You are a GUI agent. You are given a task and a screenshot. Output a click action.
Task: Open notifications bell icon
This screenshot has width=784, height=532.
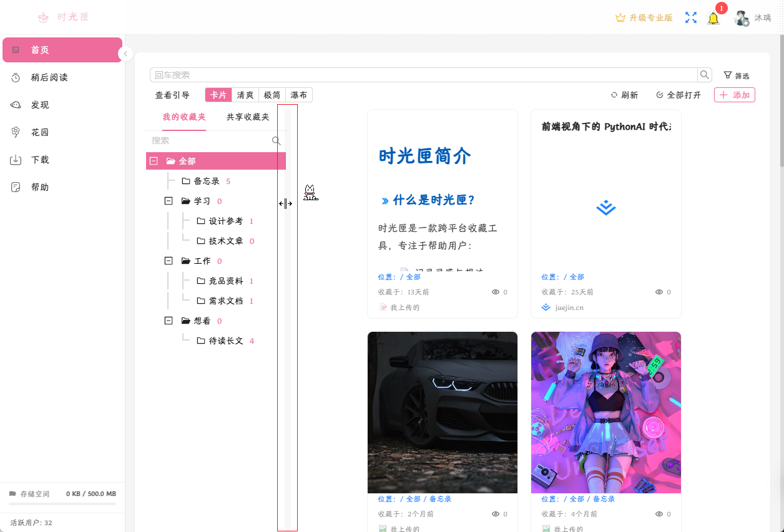[x=713, y=18]
